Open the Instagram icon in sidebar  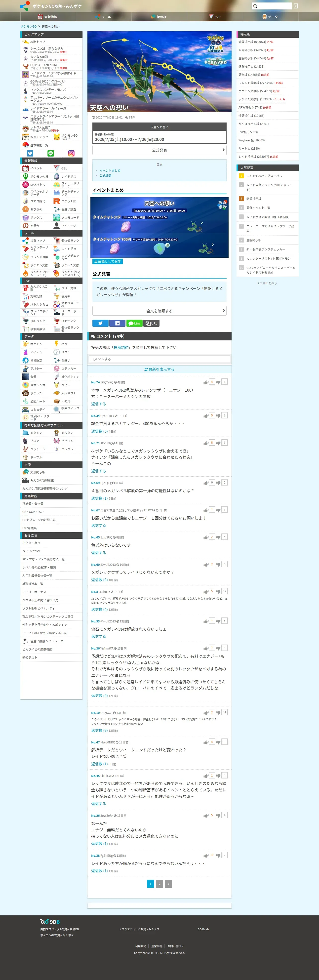click(x=72, y=153)
